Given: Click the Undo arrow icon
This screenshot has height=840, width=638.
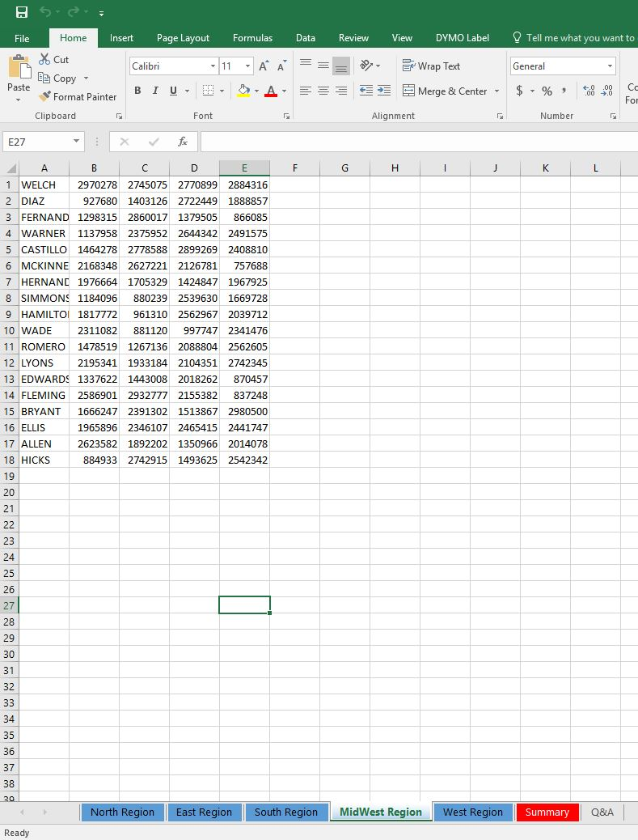Looking at the screenshot, I should coord(45,12).
